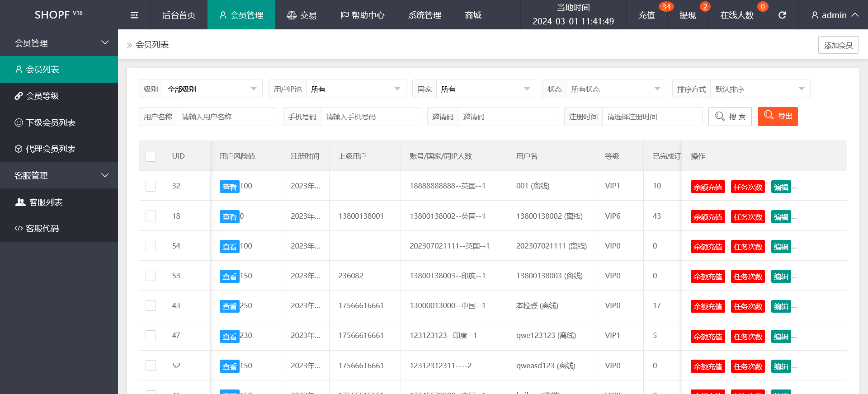Open the sort order dropdown
The height and width of the screenshot is (394, 868).
click(x=759, y=89)
